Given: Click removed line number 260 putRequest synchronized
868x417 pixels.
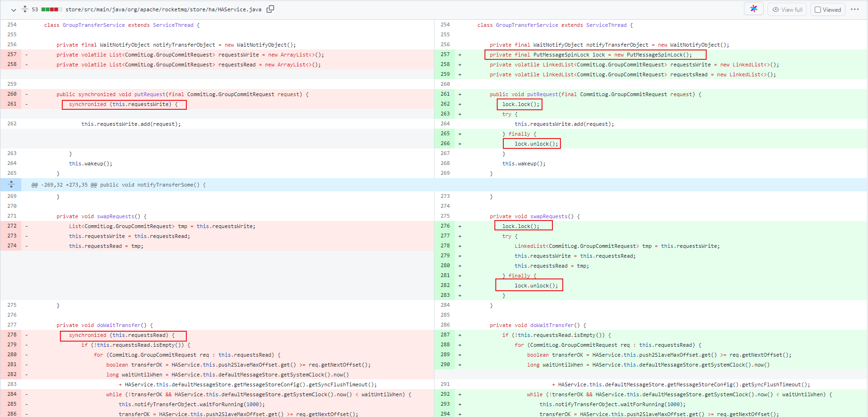Looking at the screenshot, I should (x=12, y=94).
